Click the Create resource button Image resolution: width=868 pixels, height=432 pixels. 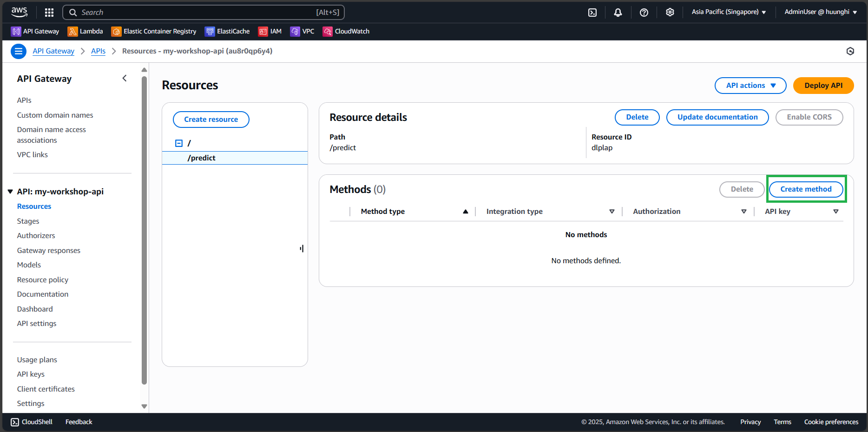tap(211, 120)
